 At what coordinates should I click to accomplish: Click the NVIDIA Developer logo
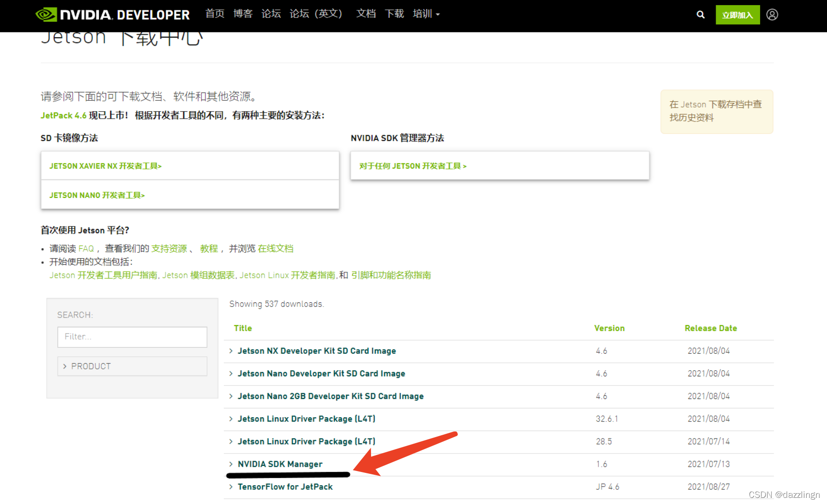[x=113, y=15]
